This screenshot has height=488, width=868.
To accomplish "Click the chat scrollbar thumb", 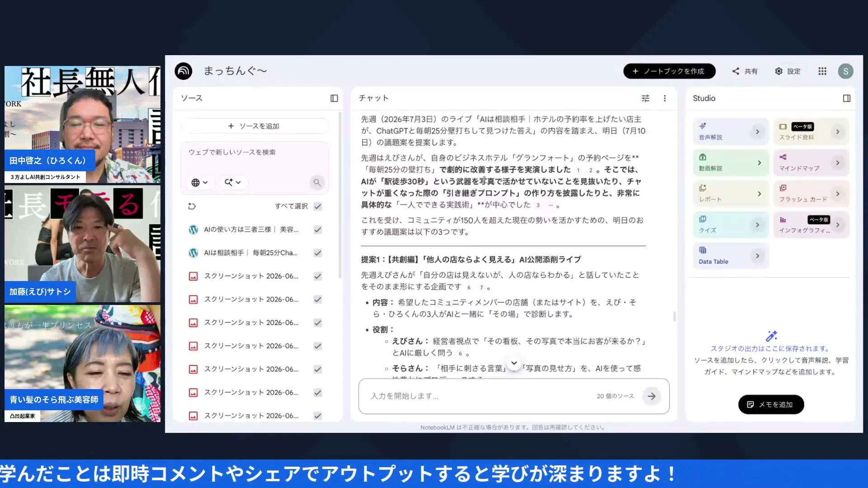I will [x=674, y=316].
